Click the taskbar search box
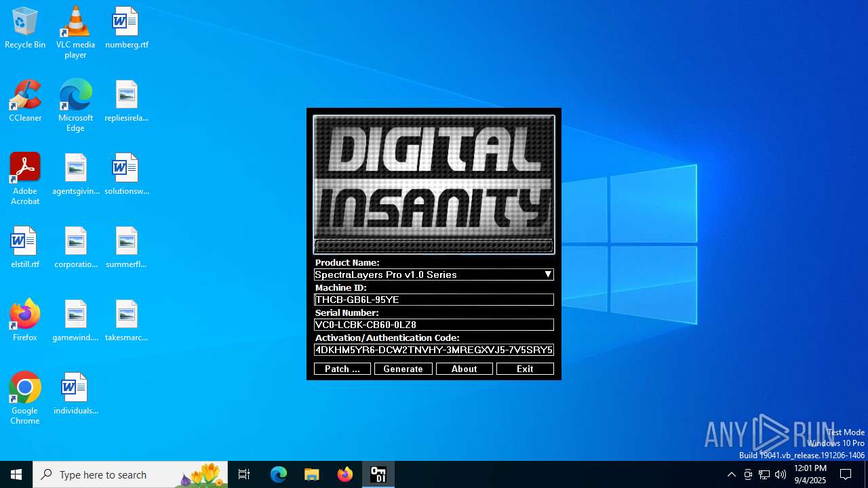Viewport: 868px width, 488px height. click(x=130, y=474)
